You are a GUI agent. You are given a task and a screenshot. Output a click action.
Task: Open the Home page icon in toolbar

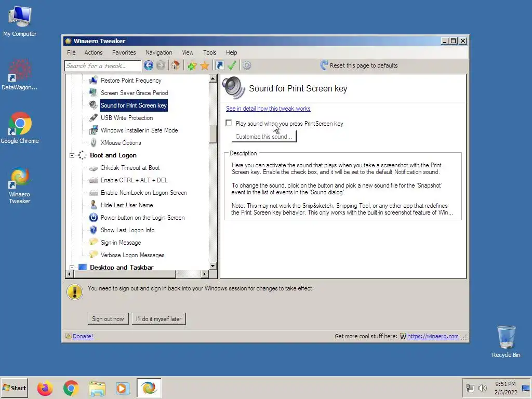(175, 65)
